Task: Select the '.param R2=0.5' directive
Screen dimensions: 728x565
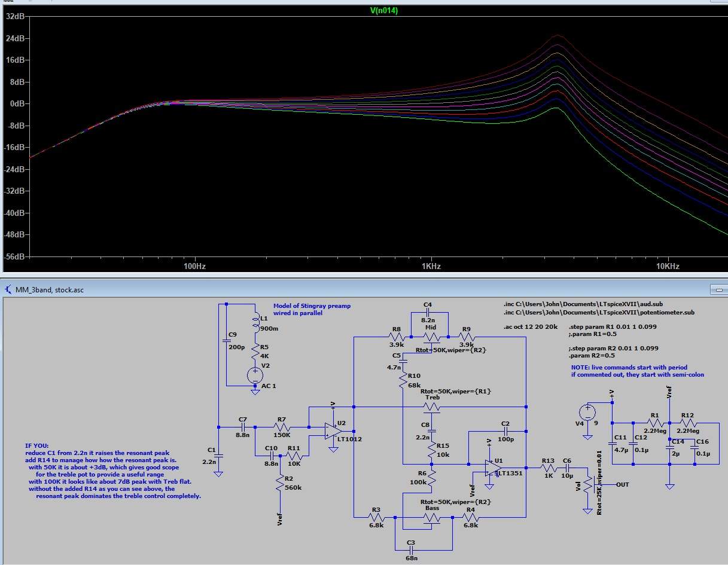Action: coord(592,355)
